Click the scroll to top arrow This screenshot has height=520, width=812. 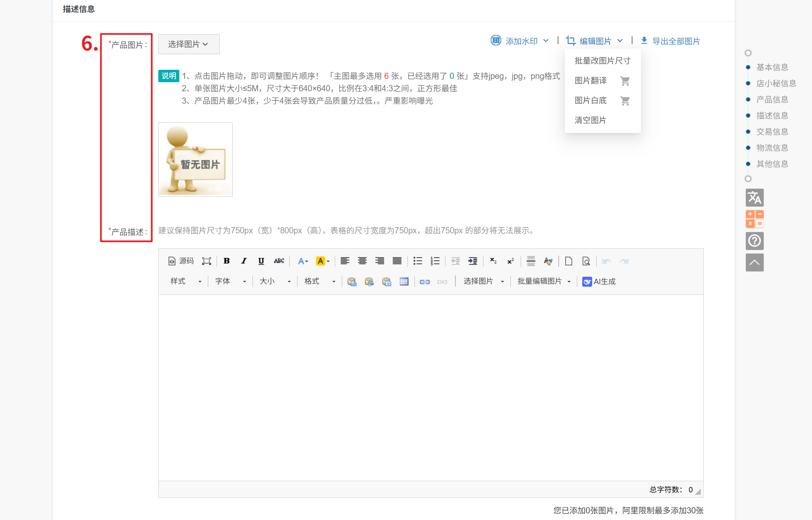click(754, 263)
